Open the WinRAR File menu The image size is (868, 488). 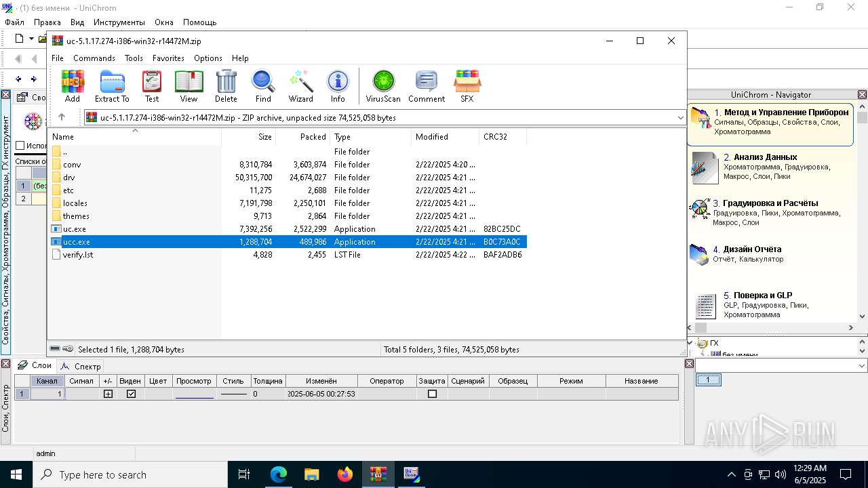click(x=58, y=58)
